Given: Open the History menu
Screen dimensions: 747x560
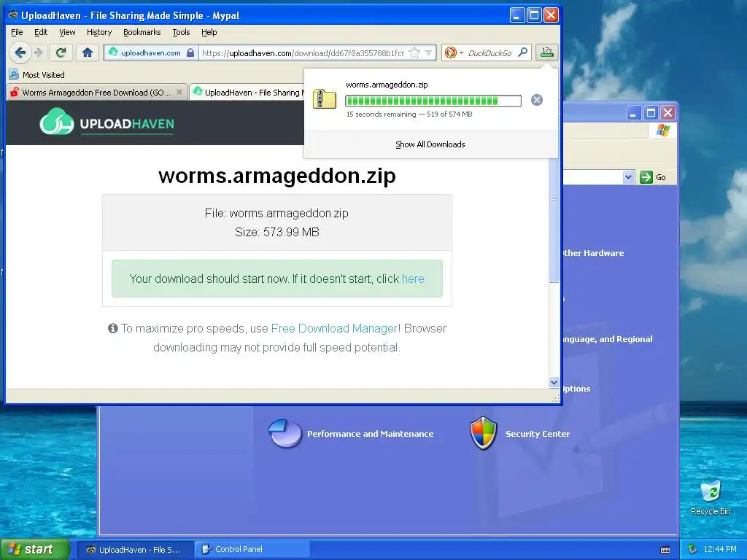Looking at the screenshot, I should [99, 32].
